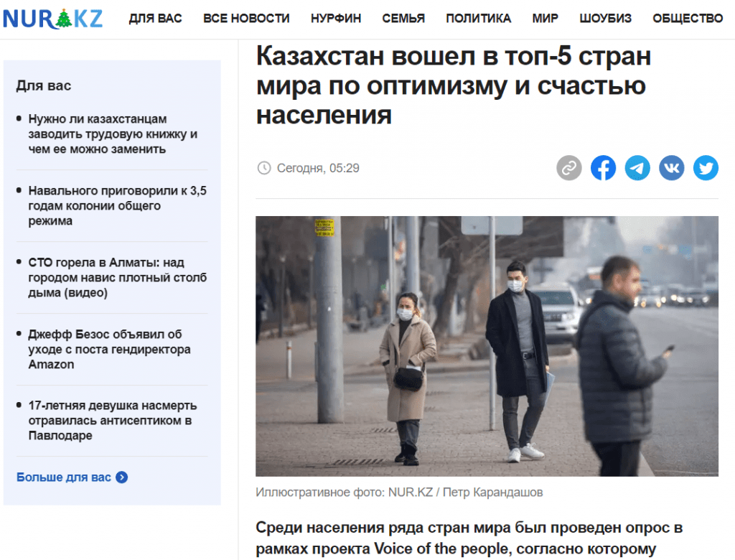Share the article via Telegram icon
Viewport: 735px width, 560px height.
637,168
